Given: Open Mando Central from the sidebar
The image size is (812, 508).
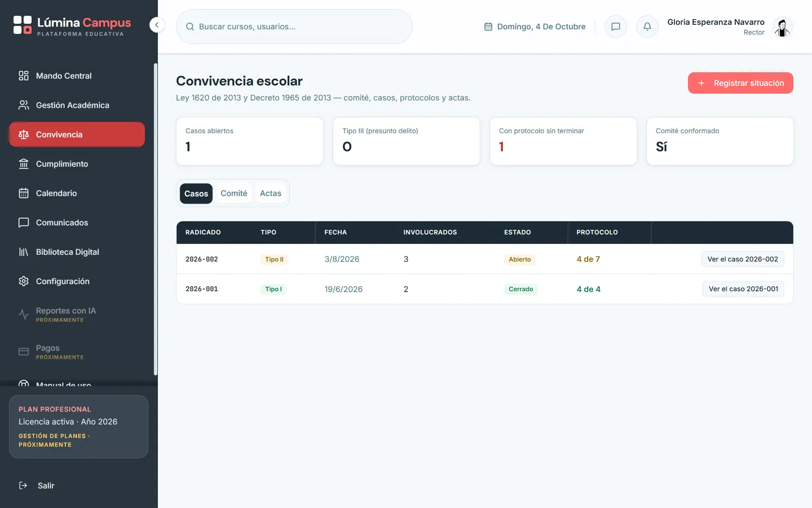Looking at the screenshot, I should pos(77,76).
